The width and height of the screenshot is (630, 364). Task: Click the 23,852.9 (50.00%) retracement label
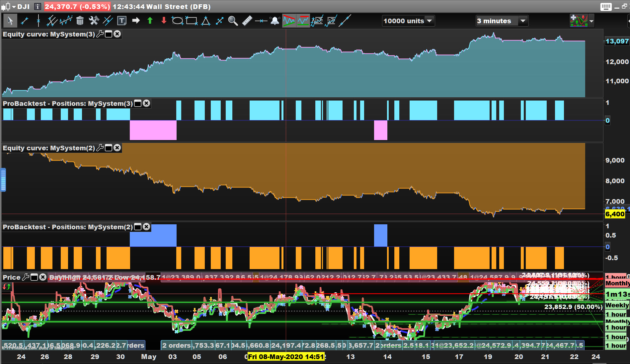(x=573, y=307)
